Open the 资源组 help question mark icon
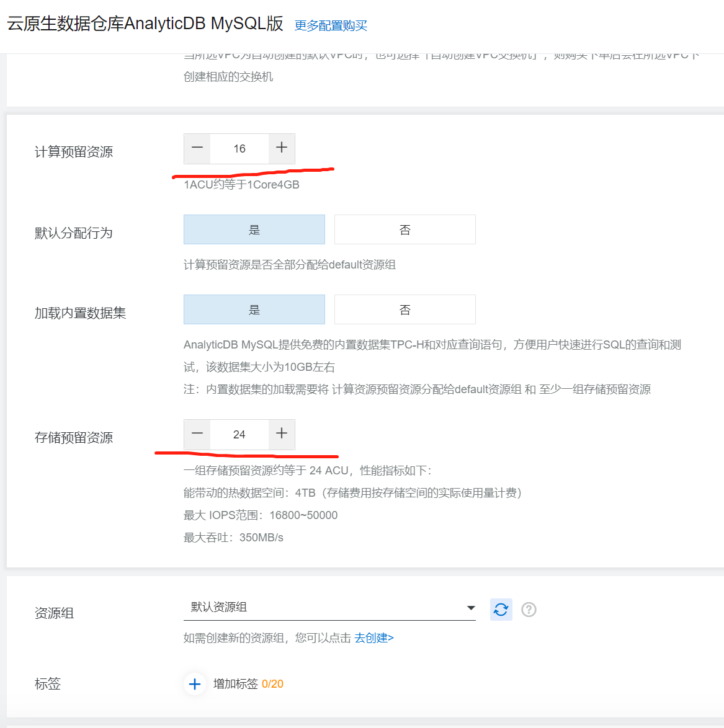 click(x=529, y=610)
